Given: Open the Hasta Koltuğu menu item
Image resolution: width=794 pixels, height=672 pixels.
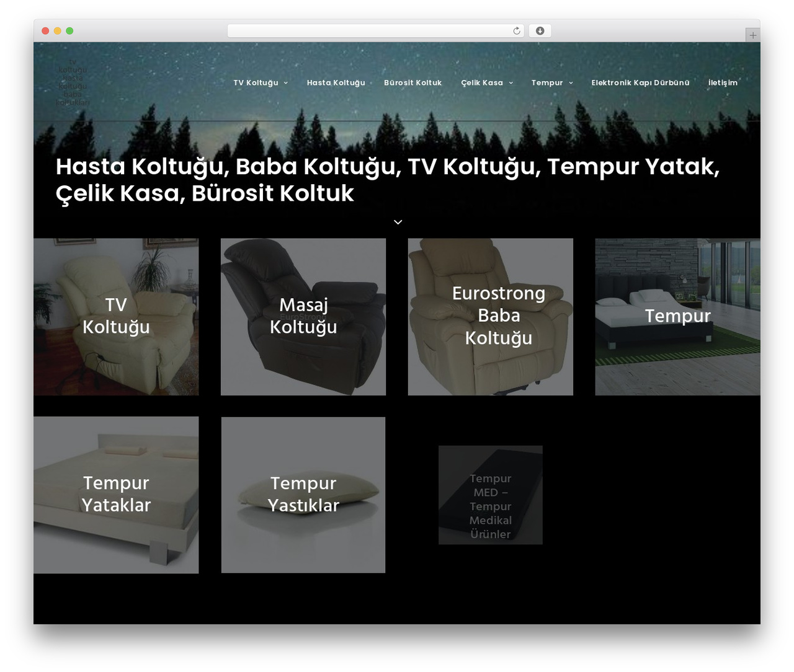Looking at the screenshot, I should click(336, 82).
